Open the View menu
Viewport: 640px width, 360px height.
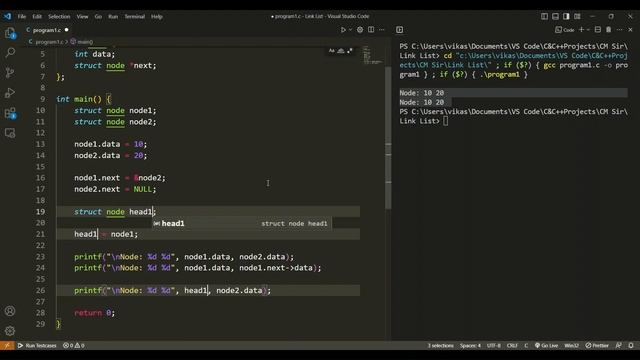[82, 17]
